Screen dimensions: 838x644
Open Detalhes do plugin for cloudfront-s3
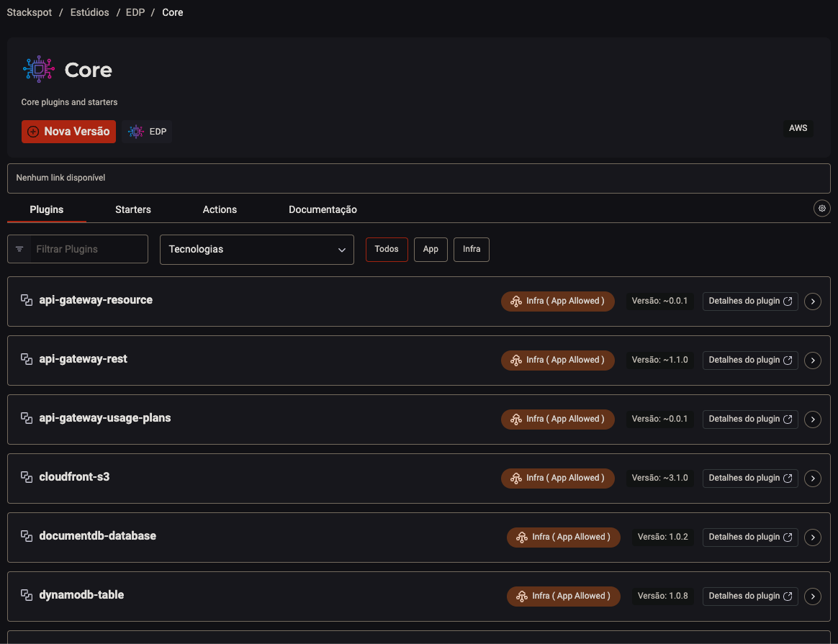750,479
